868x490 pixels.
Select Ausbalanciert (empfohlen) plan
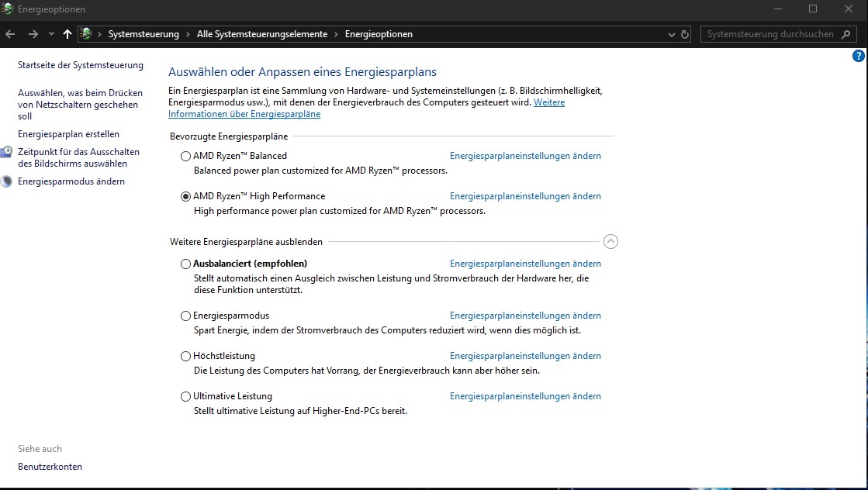[x=185, y=264]
